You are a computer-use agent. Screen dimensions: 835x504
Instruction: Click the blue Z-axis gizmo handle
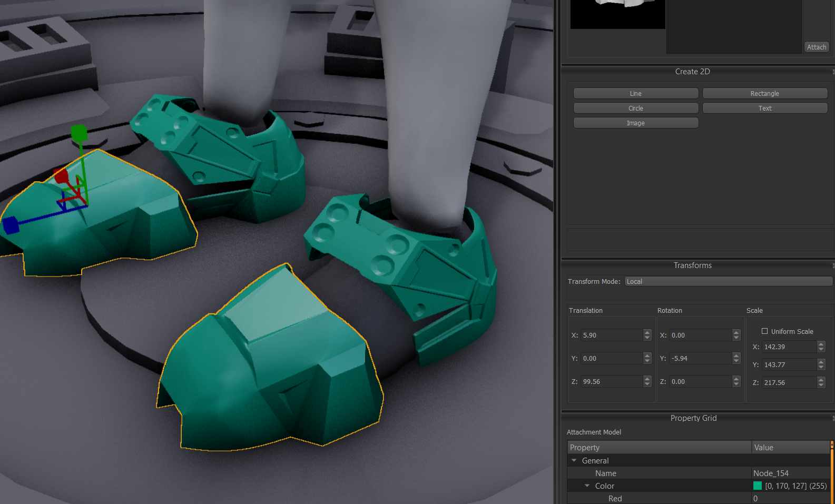point(11,225)
